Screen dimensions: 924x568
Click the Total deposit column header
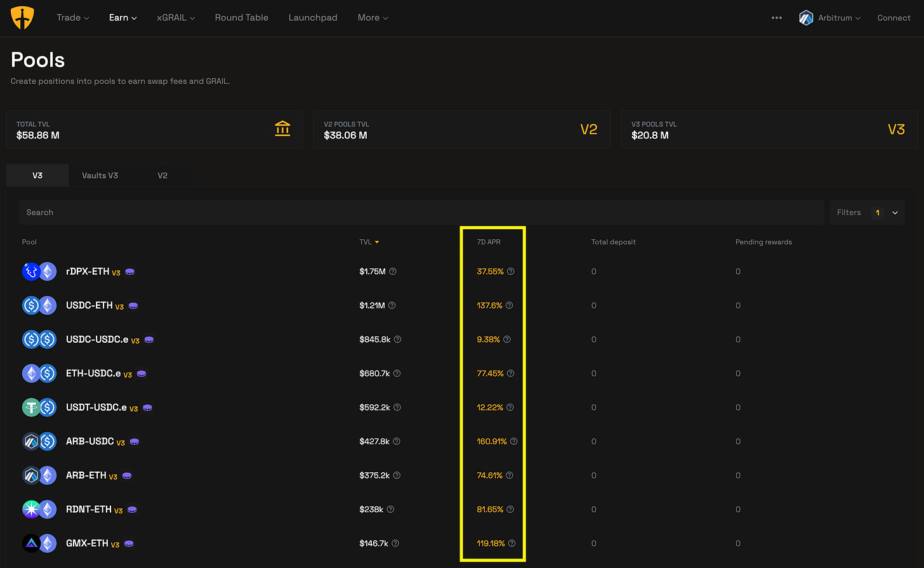pos(613,242)
